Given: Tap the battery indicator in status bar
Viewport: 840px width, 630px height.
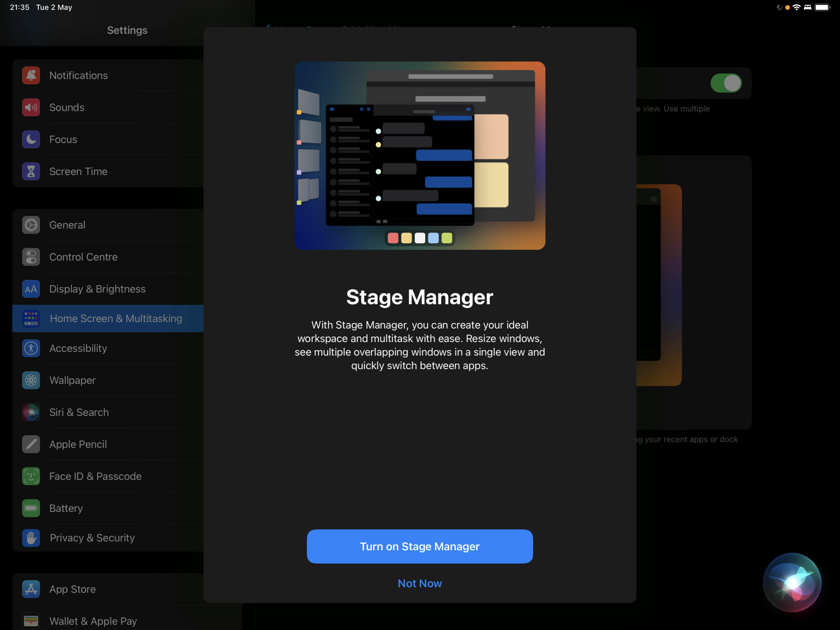Looking at the screenshot, I should pos(823,7).
